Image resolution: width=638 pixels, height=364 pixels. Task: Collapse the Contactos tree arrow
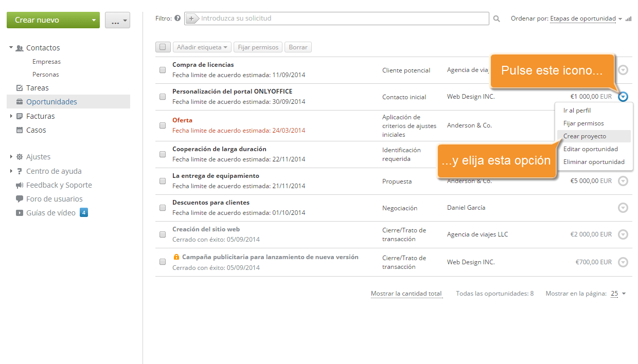[x=11, y=48]
